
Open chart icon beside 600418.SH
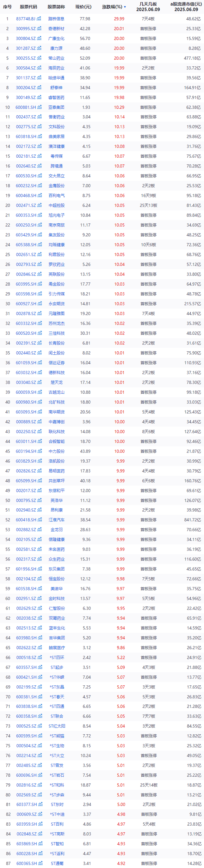point(40,520)
